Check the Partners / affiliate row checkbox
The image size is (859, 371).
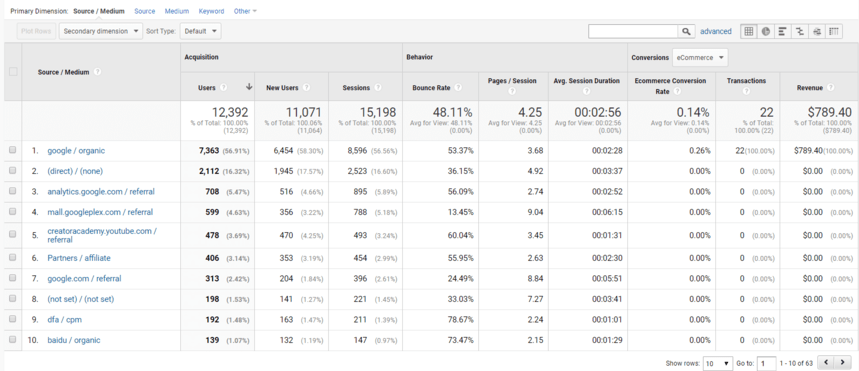tap(13, 258)
